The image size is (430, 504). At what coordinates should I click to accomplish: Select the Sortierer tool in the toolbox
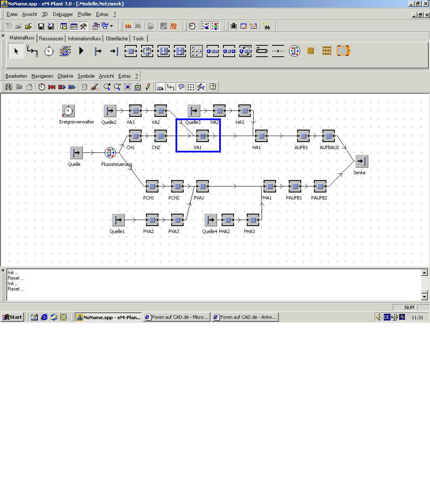click(x=245, y=51)
